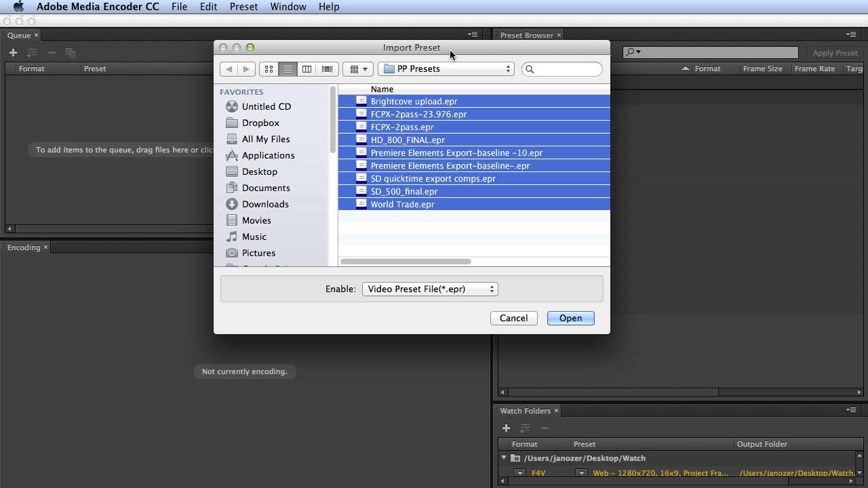The image size is (868, 488).
Task: Open Downloads in sidebar
Action: pos(265,204)
